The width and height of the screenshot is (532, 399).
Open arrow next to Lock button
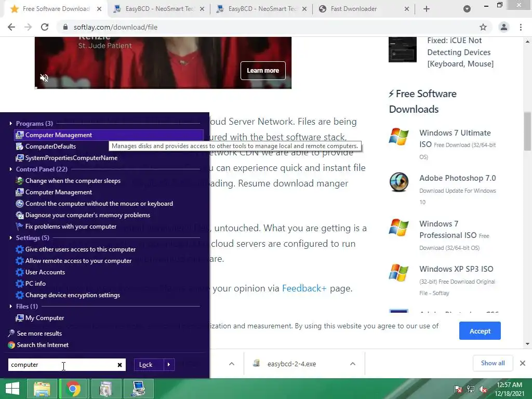[x=169, y=365]
